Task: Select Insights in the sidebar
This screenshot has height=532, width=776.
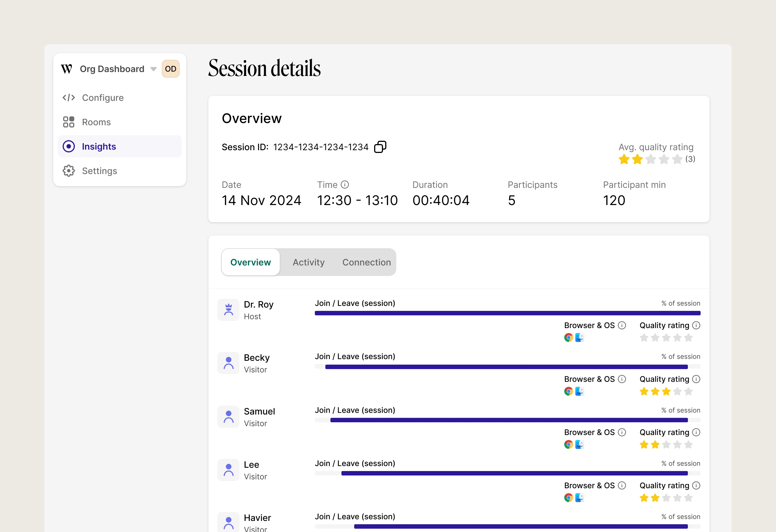Action: [119, 147]
